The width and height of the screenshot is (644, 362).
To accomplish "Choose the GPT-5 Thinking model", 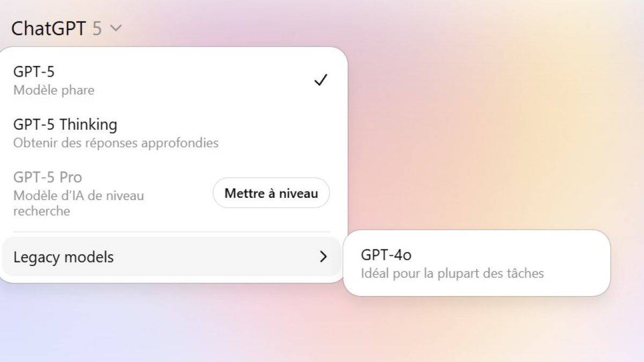I will [172, 133].
